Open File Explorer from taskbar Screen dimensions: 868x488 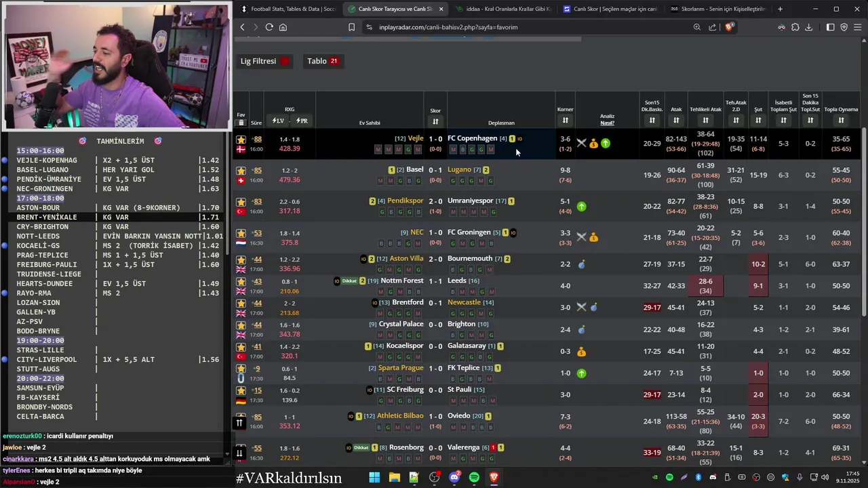click(x=394, y=477)
